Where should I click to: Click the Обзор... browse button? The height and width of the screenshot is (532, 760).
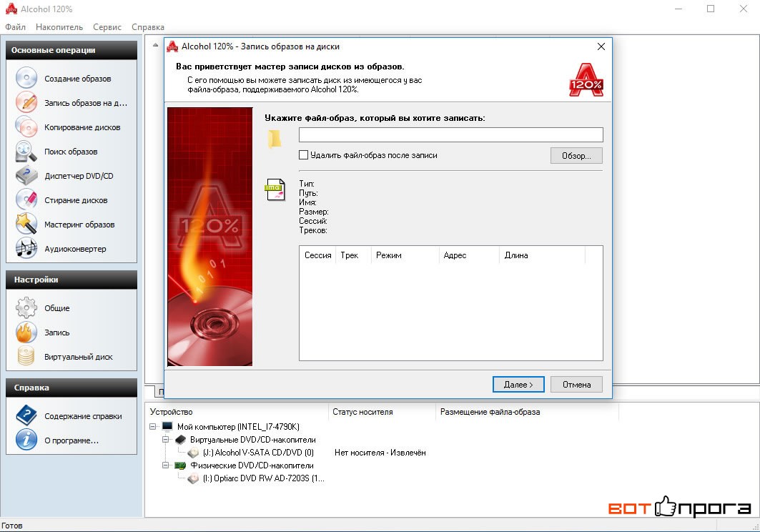click(x=576, y=156)
